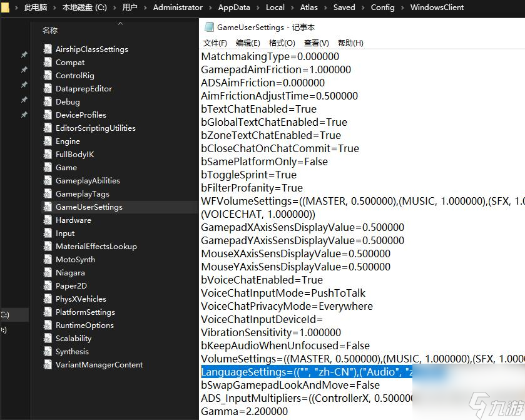
Task: Open the 格式(O) menu in Notepad
Action: coord(282,43)
